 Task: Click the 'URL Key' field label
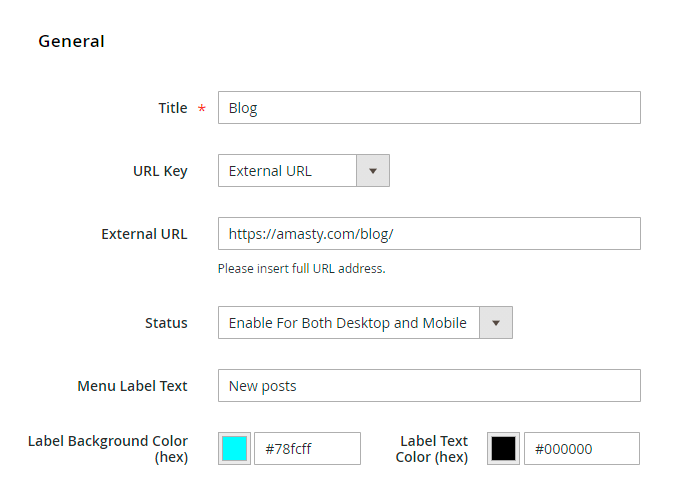(160, 171)
